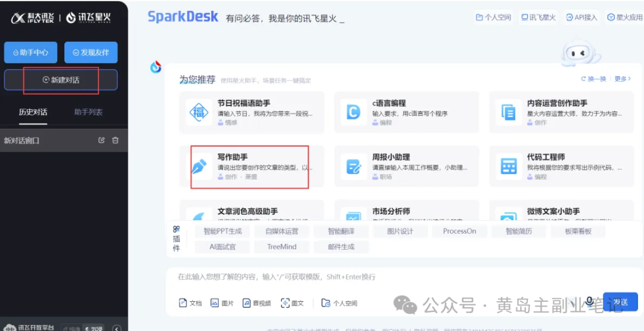This screenshot has height=331, width=644.
Task: Select the 智能PPT生成 plugin chip
Action: (222, 231)
